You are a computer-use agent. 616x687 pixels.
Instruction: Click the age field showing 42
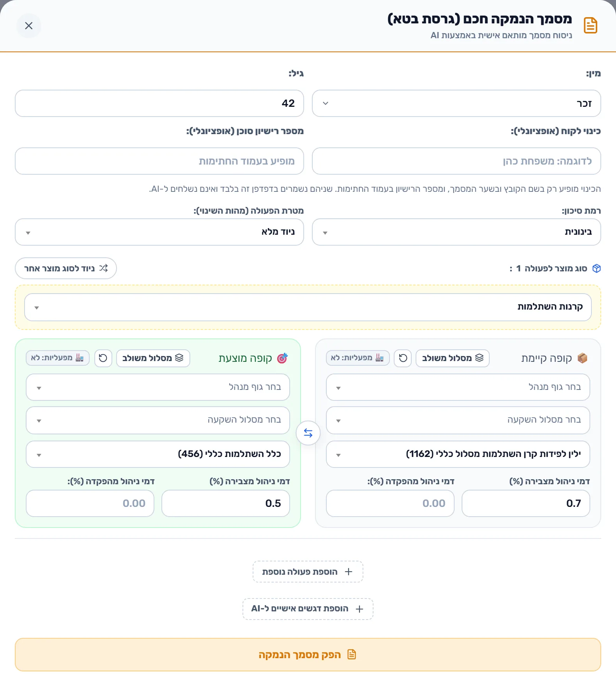coord(159,103)
